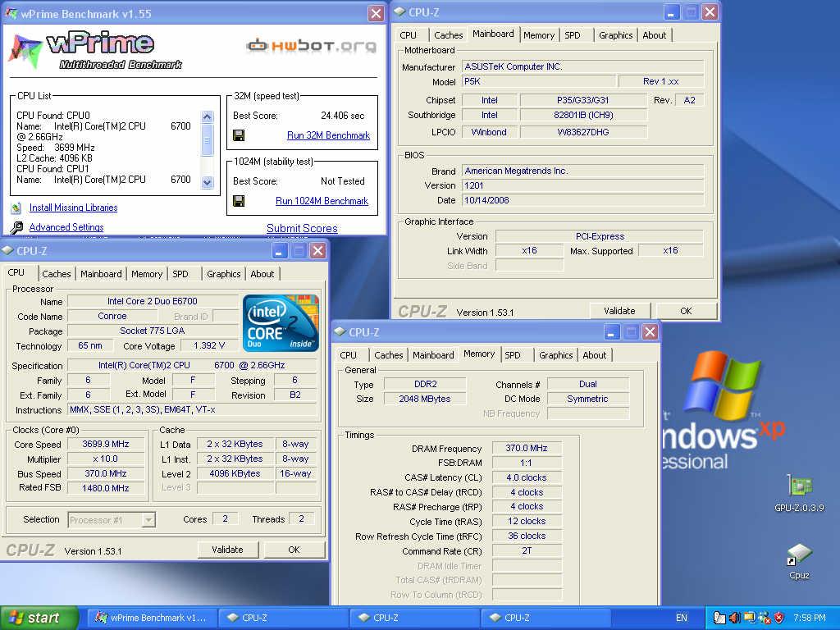The width and height of the screenshot is (840, 630).
Task: Open Caches tab in CPU-Z memory window
Action: pyautogui.click(x=388, y=354)
